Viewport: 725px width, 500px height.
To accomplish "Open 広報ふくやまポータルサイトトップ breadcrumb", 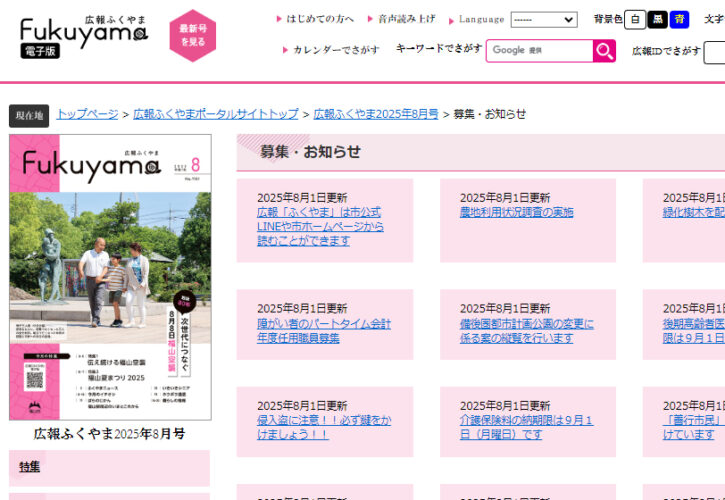I will coord(216,114).
